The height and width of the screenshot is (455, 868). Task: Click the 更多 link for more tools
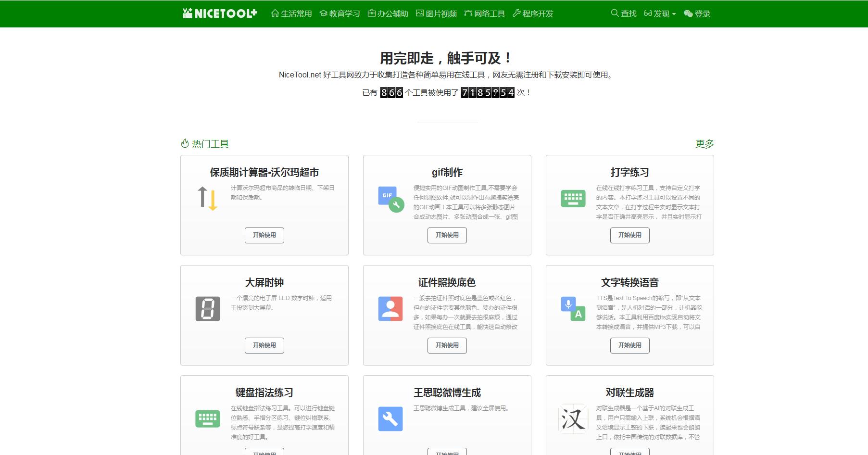(704, 143)
